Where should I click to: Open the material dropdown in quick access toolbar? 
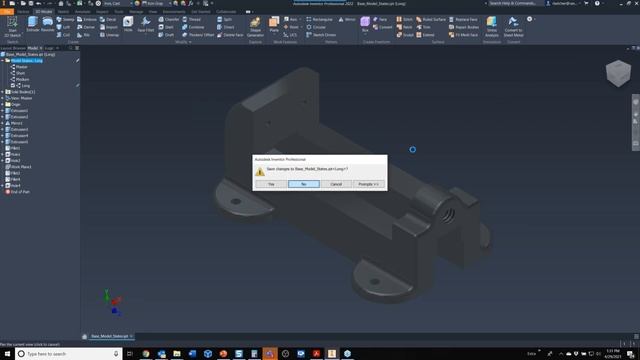coord(131,3)
